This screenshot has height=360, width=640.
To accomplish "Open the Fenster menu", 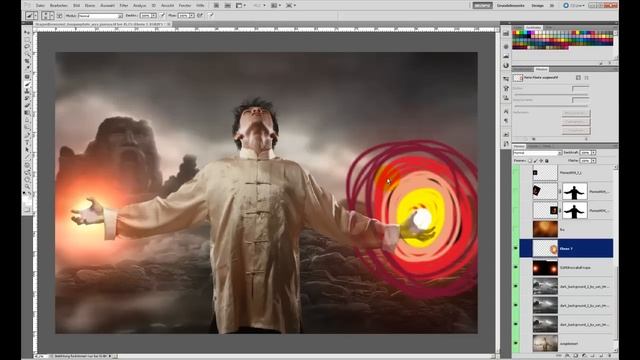I will [x=185, y=6].
